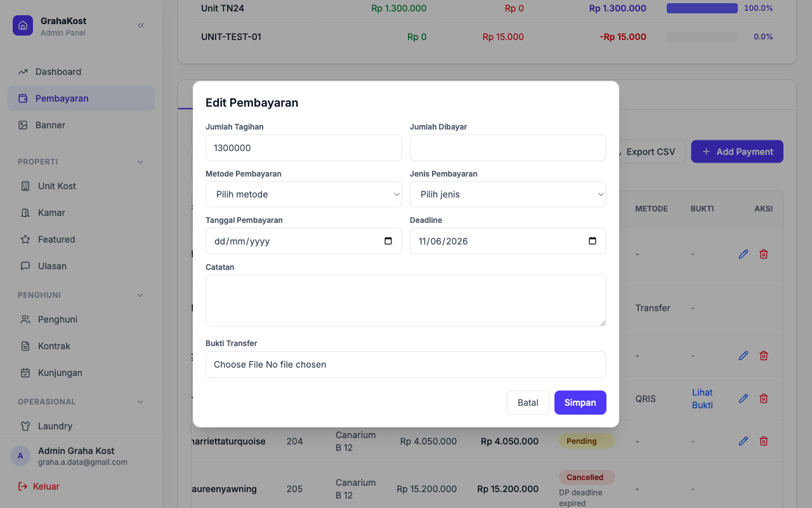
Task: Collapse the PENGHUNI section chevron
Action: pyautogui.click(x=140, y=295)
